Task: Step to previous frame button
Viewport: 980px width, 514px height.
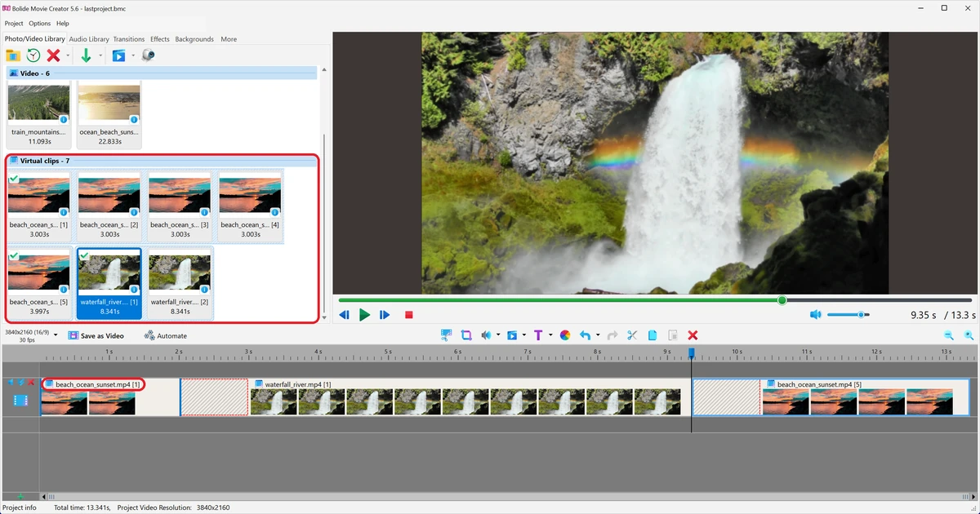Action: [x=344, y=315]
